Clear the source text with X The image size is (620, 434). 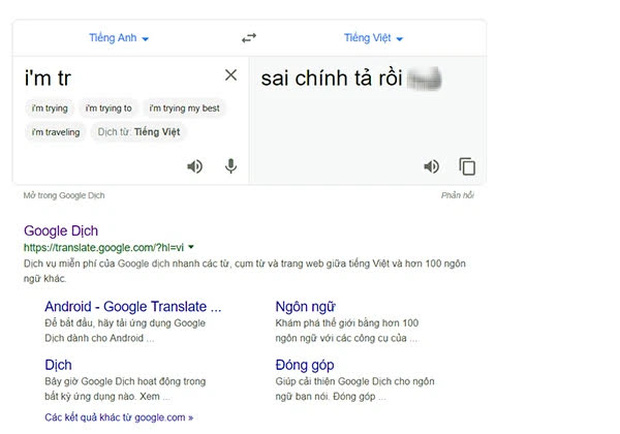click(x=231, y=75)
